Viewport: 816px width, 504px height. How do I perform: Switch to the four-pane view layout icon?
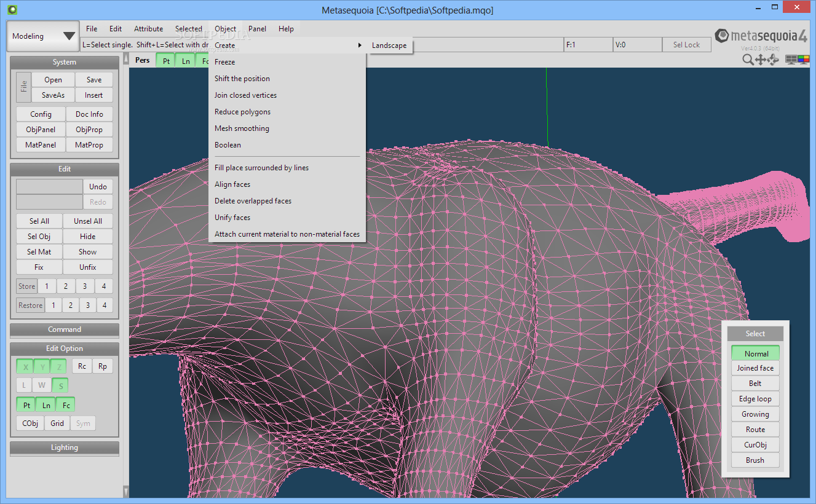(x=791, y=60)
